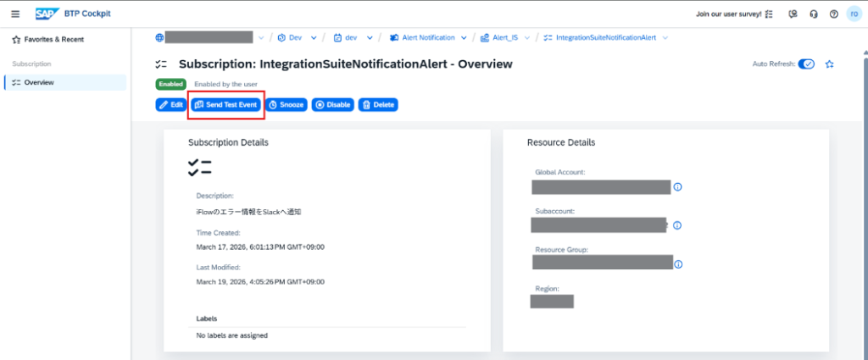868x360 pixels.
Task: Open the hamburger navigation menu
Action: click(15, 14)
